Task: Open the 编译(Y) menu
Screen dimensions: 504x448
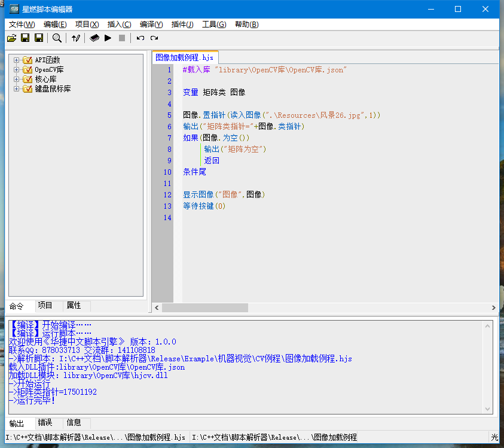Action: (151, 25)
